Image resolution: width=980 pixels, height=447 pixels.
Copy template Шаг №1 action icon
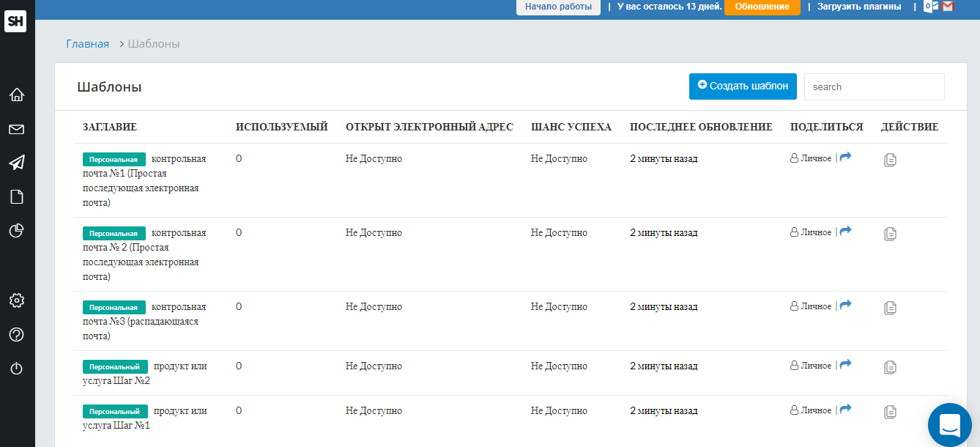coord(890,412)
